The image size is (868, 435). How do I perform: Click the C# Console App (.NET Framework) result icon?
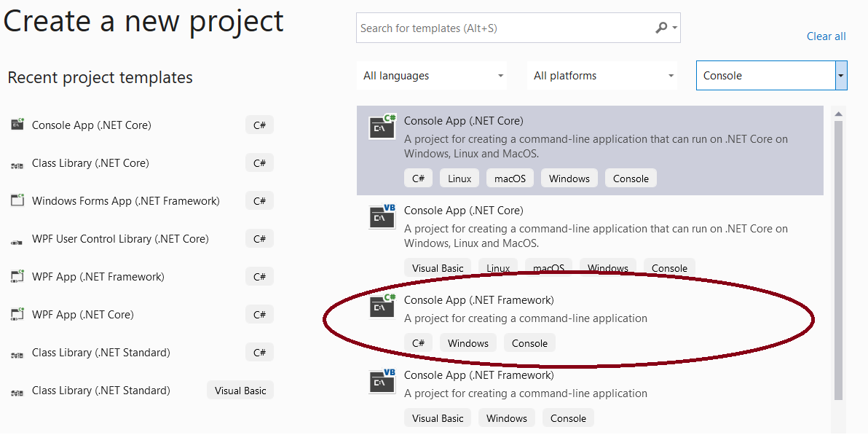(x=382, y=306)
